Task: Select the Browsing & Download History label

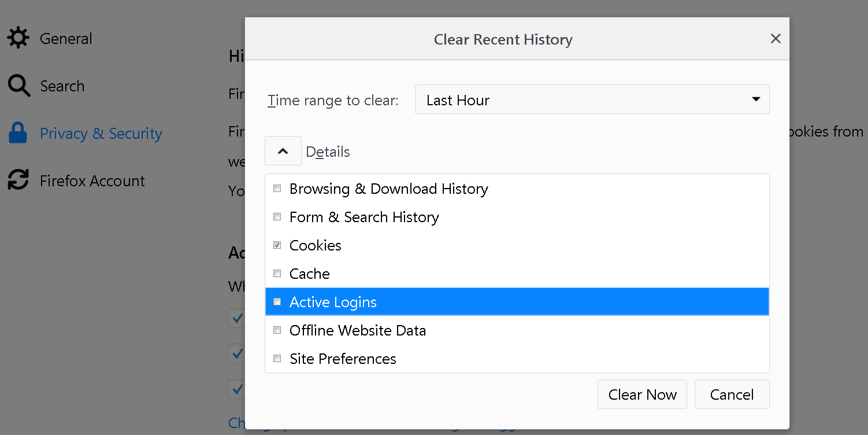Action: [389, 189]
